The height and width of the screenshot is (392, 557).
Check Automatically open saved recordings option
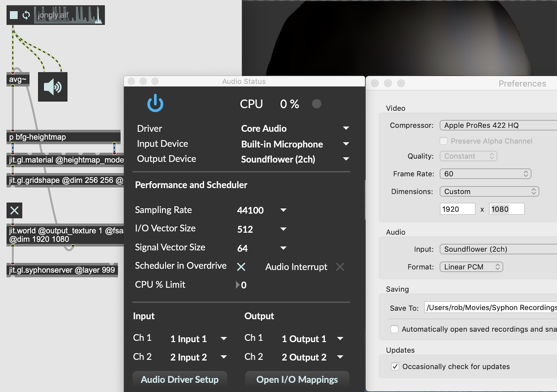[394, 329]
